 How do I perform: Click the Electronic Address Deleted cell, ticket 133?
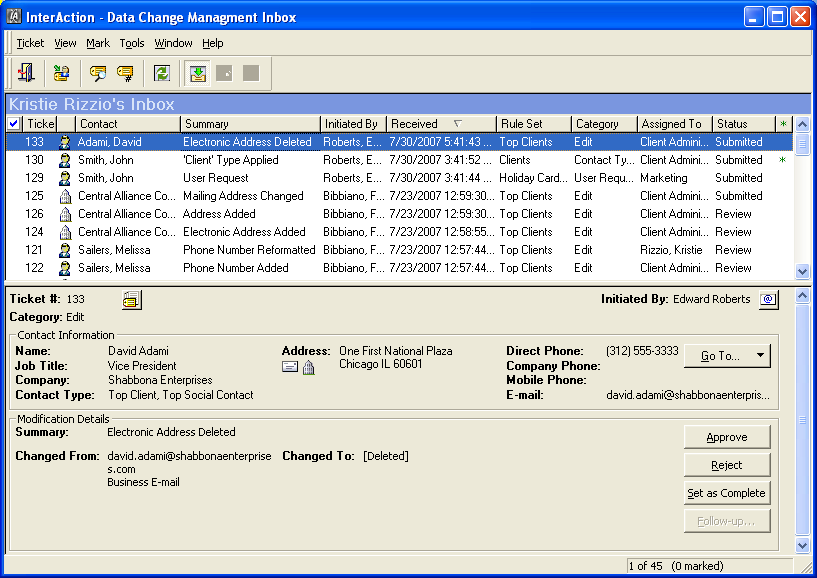coord(247,142)
